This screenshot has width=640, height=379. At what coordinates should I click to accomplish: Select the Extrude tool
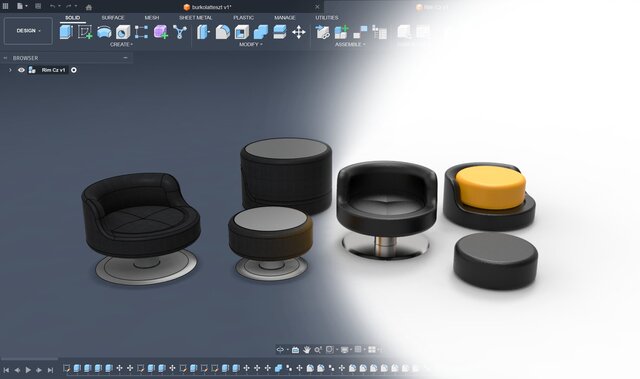(66, 32)
